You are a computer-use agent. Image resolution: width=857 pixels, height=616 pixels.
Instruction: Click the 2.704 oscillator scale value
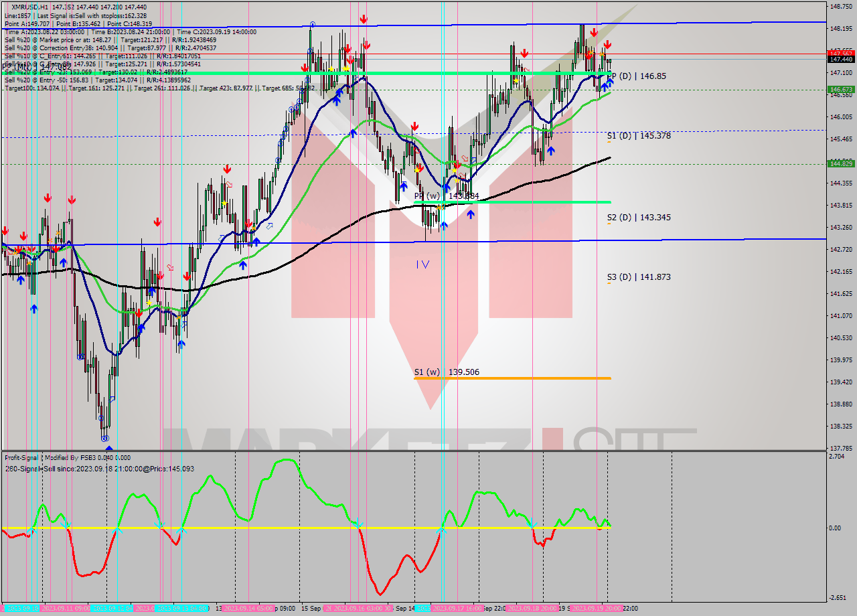(x=837, y=456)
